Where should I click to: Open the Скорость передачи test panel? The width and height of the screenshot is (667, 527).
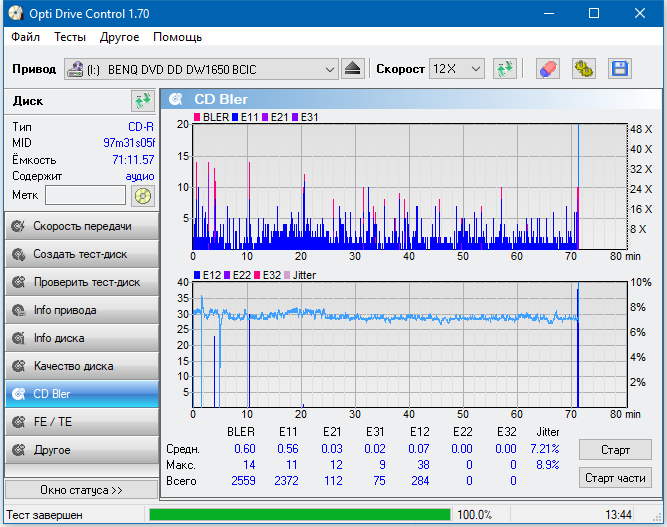pos(81,226)
